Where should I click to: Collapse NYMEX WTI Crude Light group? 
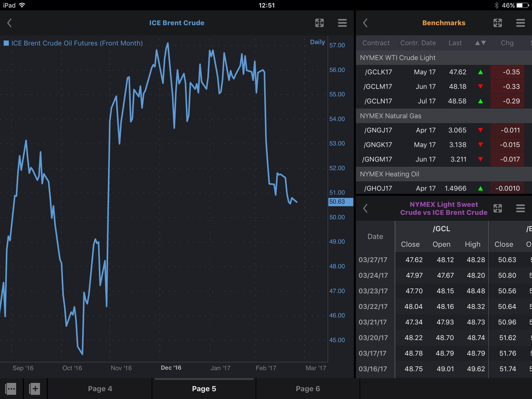(444, 58)
